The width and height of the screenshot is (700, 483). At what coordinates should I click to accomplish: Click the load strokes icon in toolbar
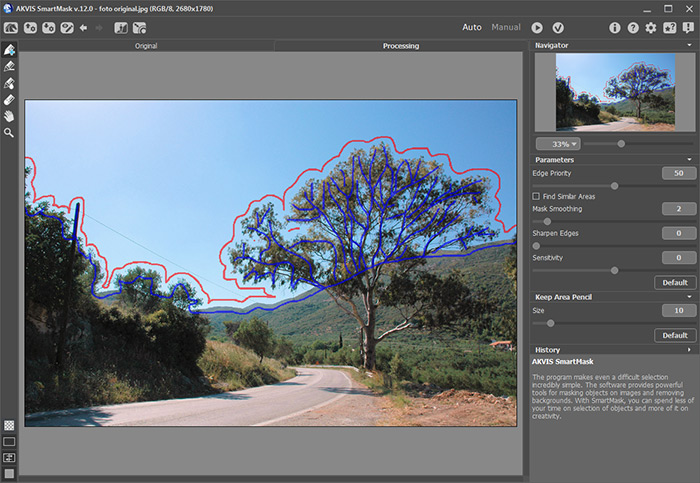point(121,28)
